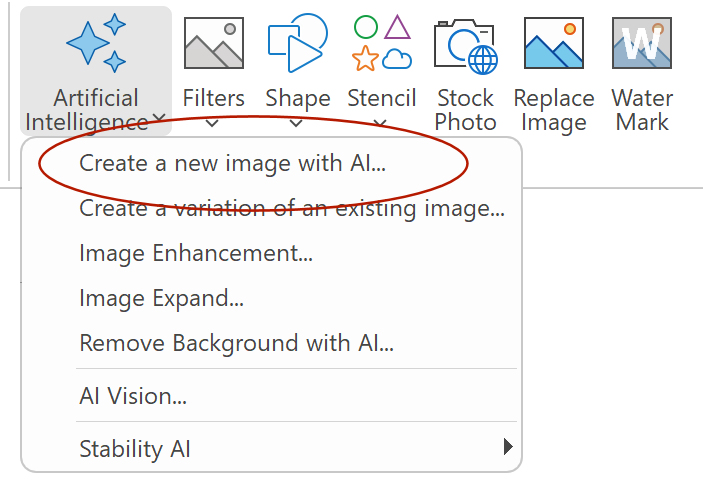Image resolution: width=703 pixels, height=499 pixels.
Task: Open Stability AI submenu arrow
Action: point(508,447)
